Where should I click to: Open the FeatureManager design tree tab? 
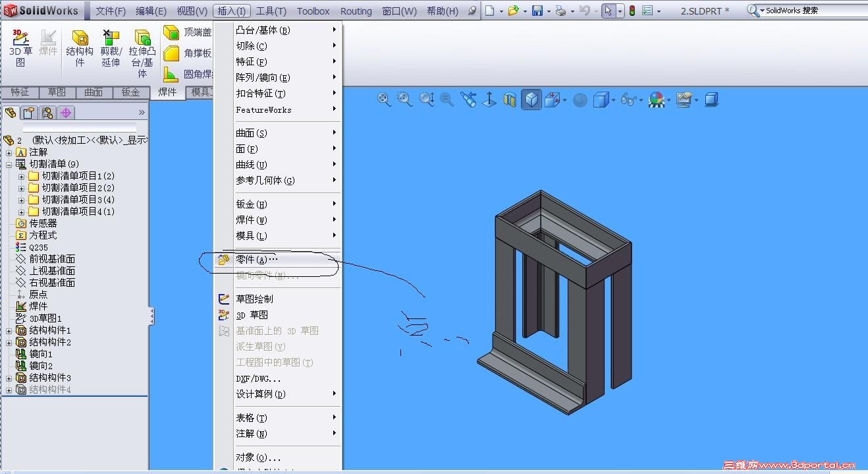pos(11,113)
